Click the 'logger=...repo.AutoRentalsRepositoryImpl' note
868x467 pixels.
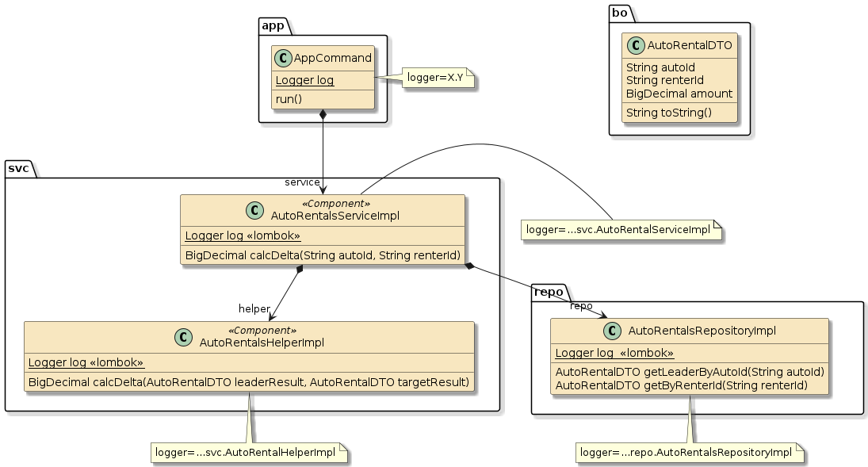point(690,453)
